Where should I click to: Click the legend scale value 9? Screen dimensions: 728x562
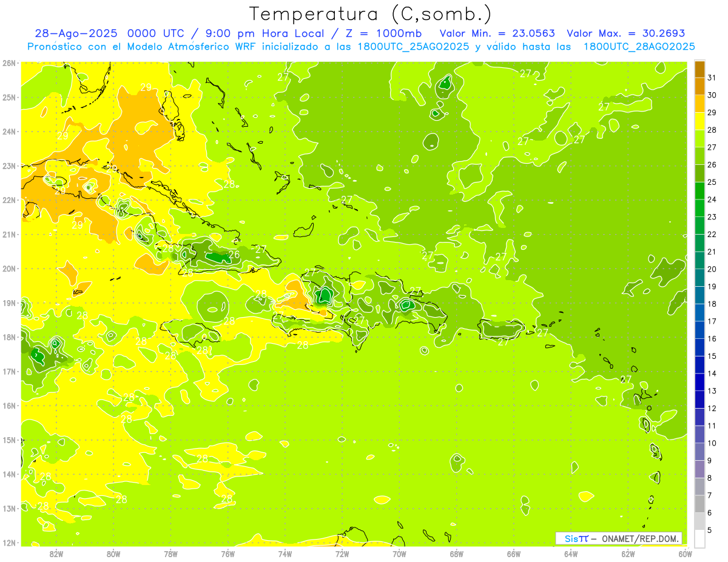[x=710, y=461]
